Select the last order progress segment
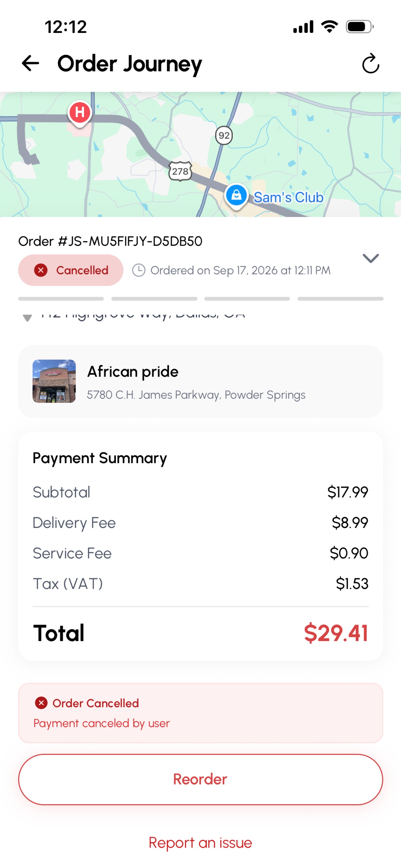This screenshot has width=401, height=868. coord(340,299)
